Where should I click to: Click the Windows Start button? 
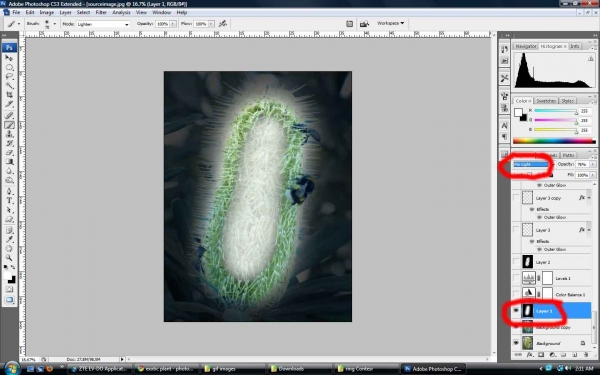pos(11,368)
